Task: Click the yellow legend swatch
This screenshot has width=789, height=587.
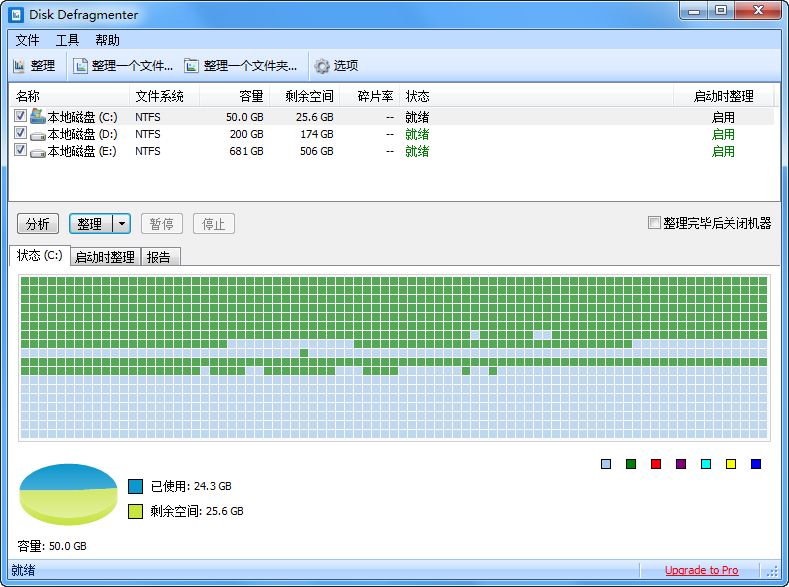Action: pos(731,464)
